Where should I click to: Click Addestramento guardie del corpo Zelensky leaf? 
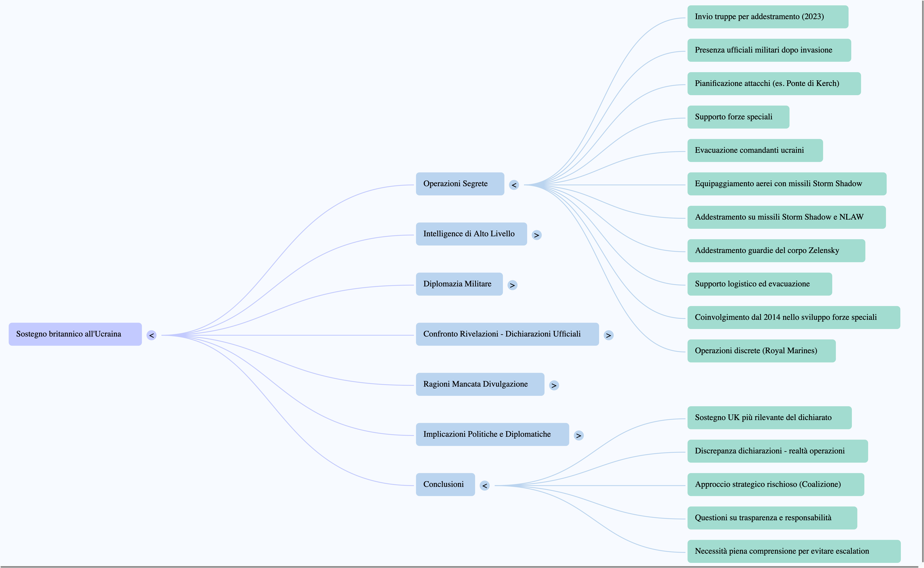pyautogui.click(x=776, y=251)
